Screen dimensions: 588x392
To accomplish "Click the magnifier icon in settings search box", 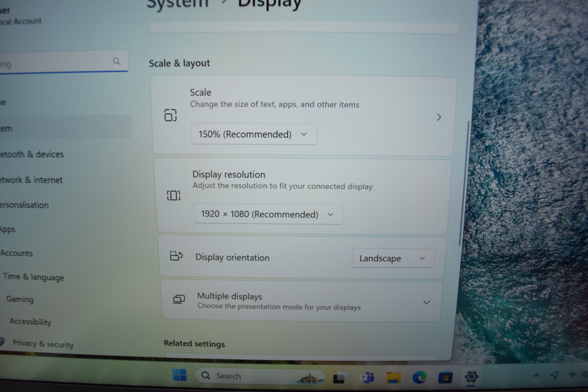I will pyautogui.click(x=116, y=61).
